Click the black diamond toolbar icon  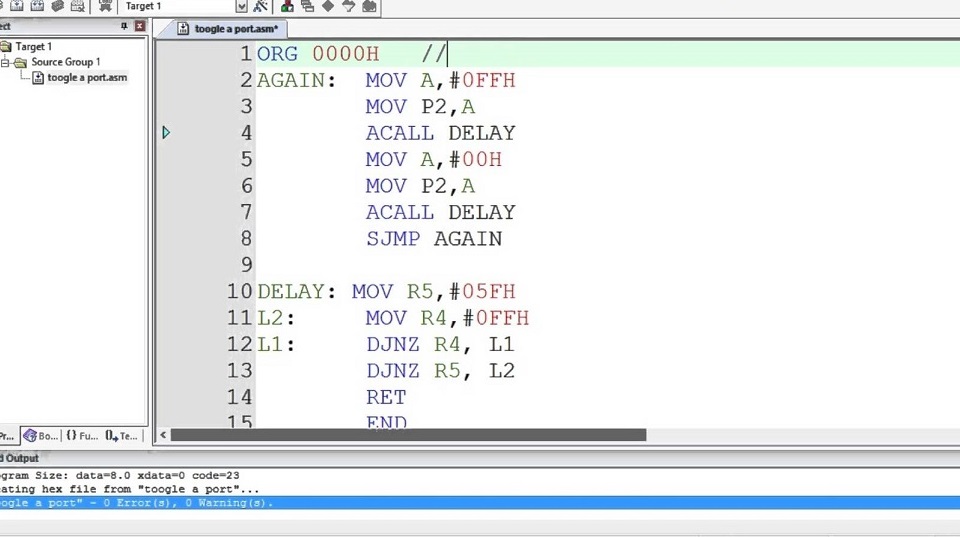point(327,6)
